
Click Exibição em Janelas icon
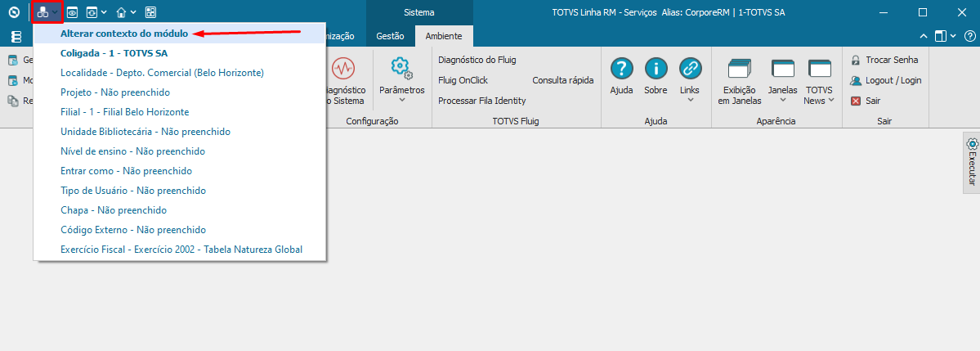click(740, 69)
